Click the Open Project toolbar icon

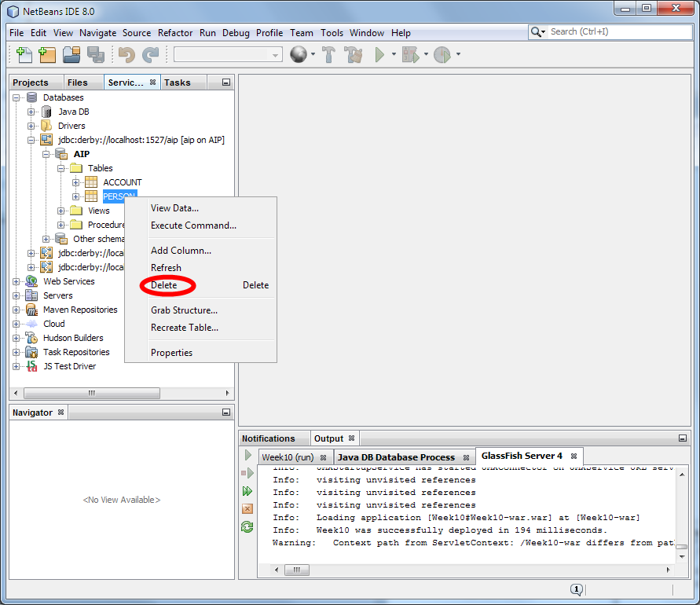click(x=71, y=54)
